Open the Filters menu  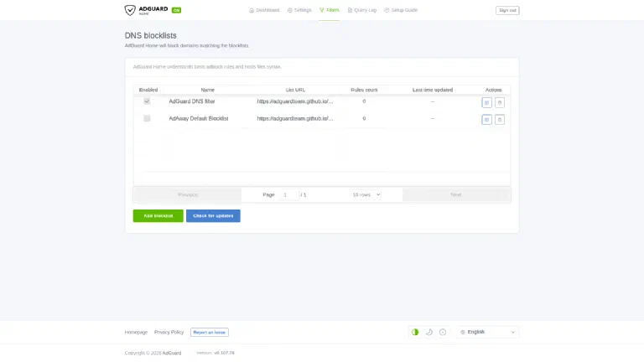(x=329, y=10)
